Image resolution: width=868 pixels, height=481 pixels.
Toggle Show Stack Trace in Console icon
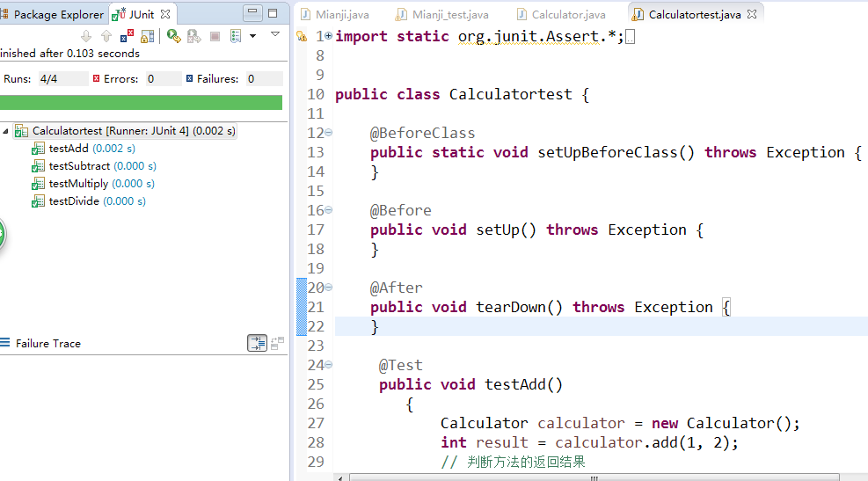[x=258, y=343]
